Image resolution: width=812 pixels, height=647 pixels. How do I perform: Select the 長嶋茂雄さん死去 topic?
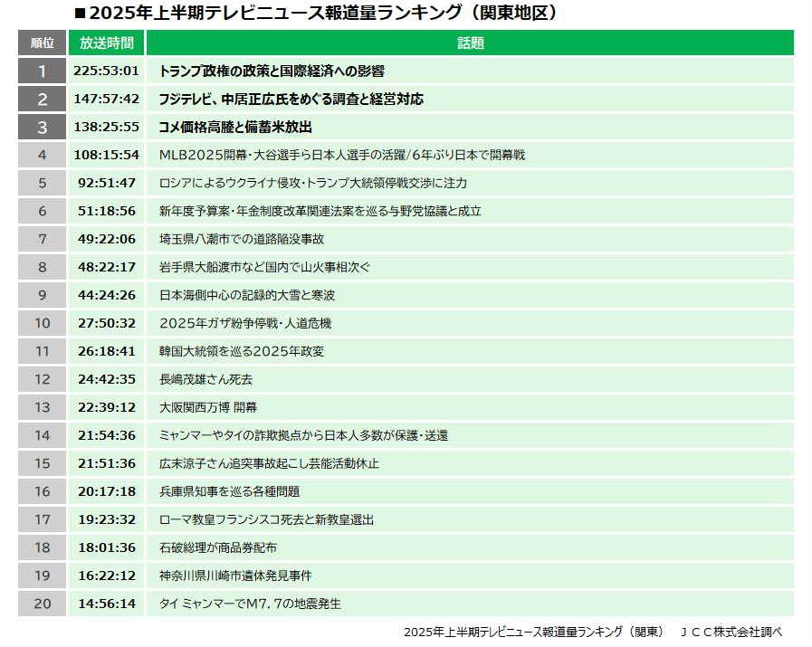pos(204,379)
